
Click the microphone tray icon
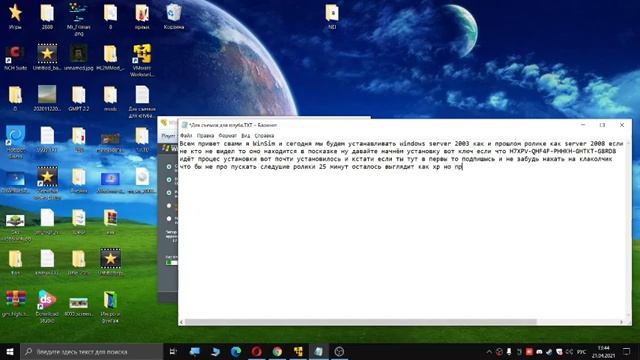509,351
